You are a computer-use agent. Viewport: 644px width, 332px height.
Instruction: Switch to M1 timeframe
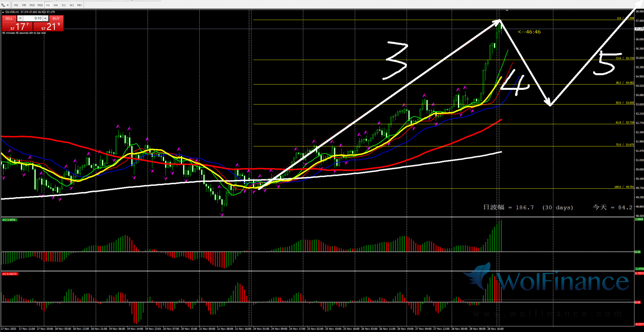point(16,5)
